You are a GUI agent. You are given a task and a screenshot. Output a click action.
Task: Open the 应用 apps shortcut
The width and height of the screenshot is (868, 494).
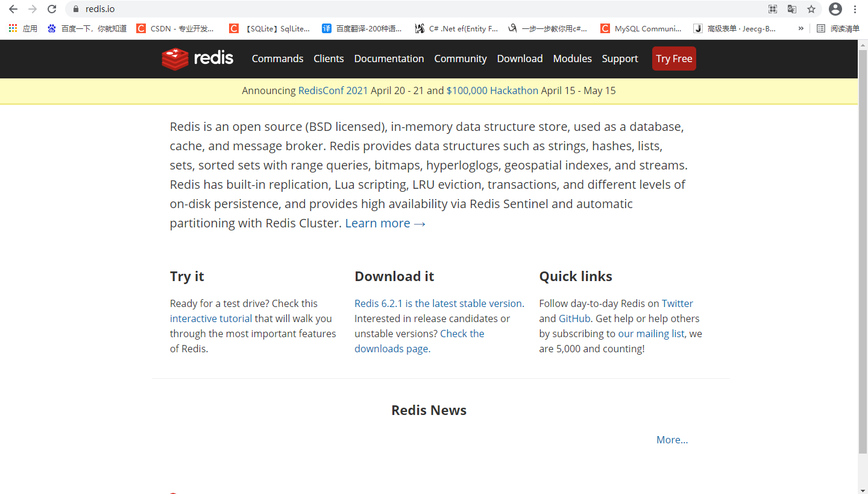coord(23,28)
